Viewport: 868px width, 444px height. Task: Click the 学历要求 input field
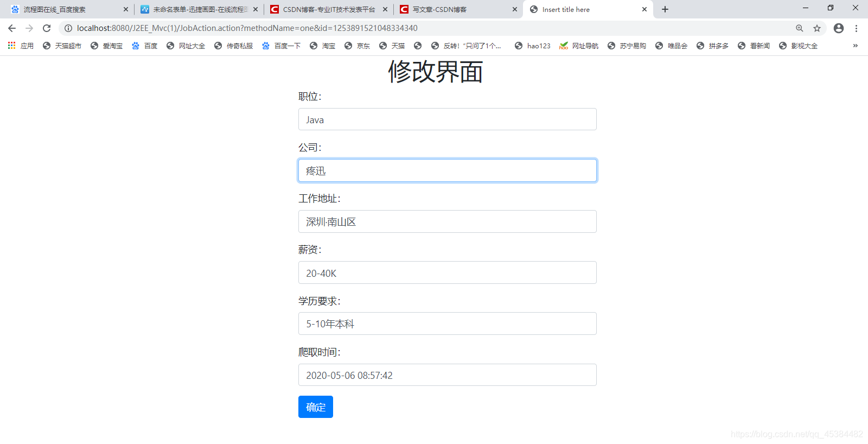pos(448,324)
